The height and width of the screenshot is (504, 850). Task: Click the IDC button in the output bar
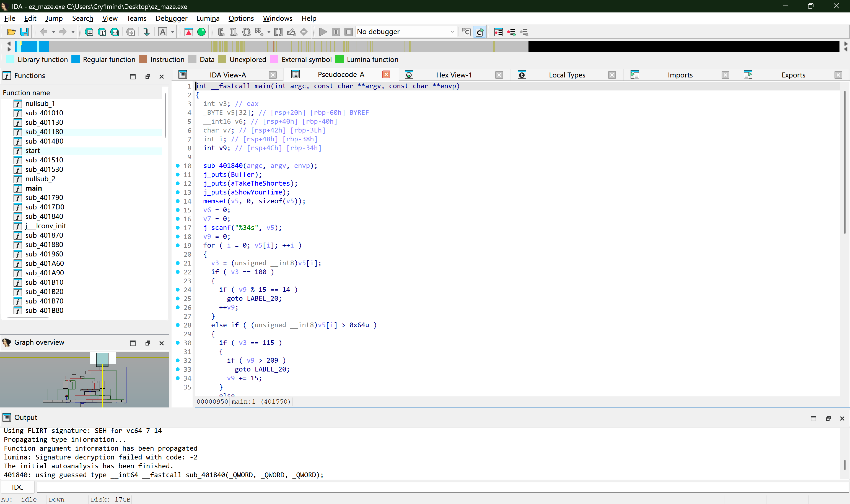tap(18, 487)
